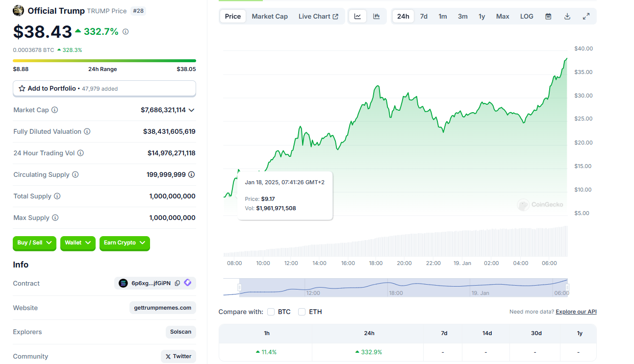Image resolution: width=634 pixels, height=364 pixels.
Task: Select the Market Cap chart tab
Action: tap(270, 16)
